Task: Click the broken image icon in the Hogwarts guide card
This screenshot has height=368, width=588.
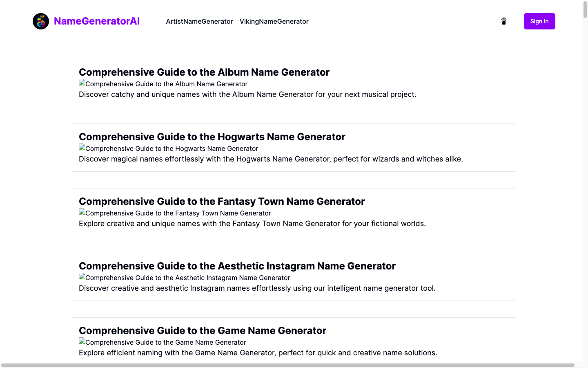Action: coord(82,148)
